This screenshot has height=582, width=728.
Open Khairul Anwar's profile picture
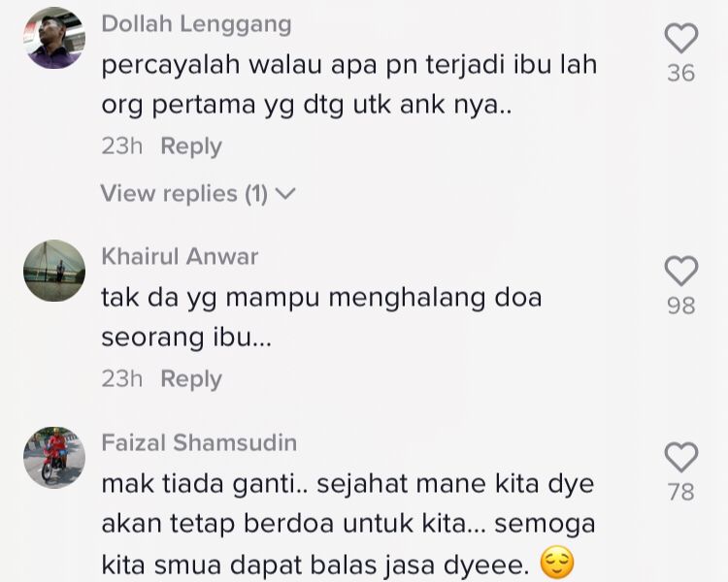[54, 271]
